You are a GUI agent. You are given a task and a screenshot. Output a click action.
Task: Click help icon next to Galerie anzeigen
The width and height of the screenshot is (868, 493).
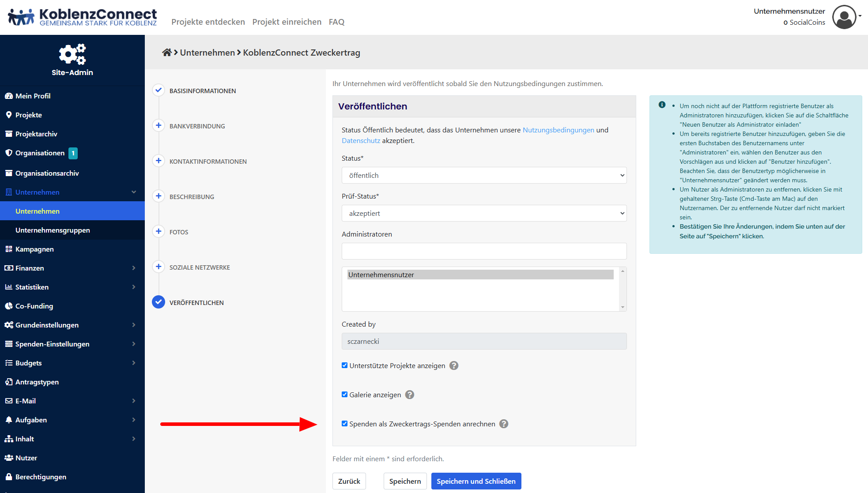(x=410, y=395)
